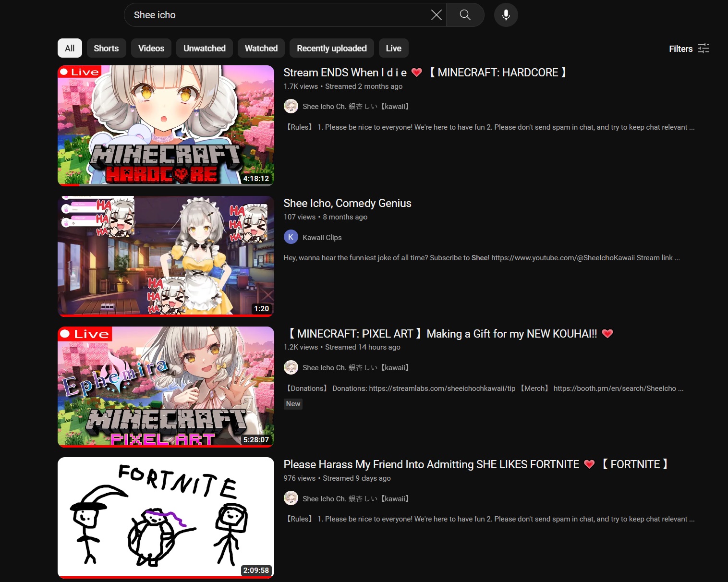Click '976 views • Streamed 9 days ago' text

pyautogui.click(x=337, y=478)
